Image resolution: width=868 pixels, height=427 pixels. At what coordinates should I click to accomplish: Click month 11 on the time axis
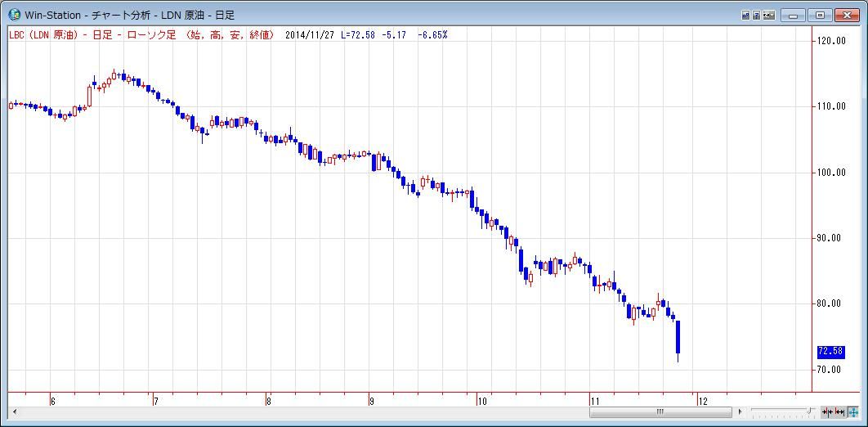[x=595, y=401]
